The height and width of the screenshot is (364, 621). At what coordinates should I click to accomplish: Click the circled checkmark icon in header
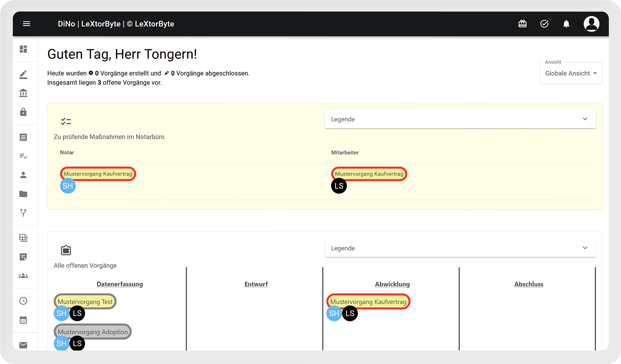tap(544, 24)
